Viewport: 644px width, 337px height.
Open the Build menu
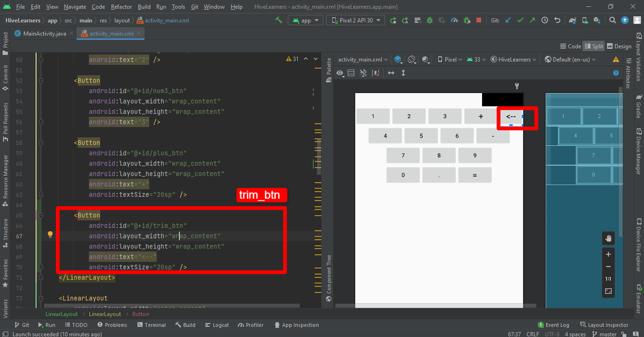pyautogui.click(x=144, y=7)
